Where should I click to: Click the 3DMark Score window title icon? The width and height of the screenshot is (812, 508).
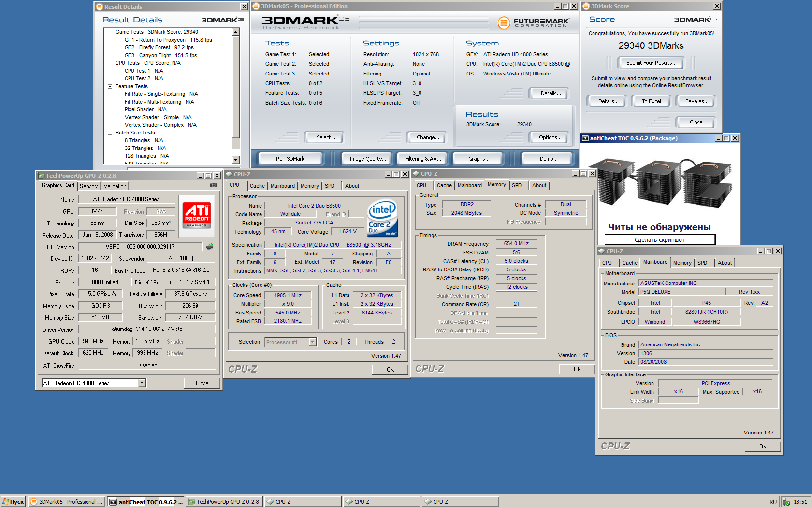(x=586, y=6)
